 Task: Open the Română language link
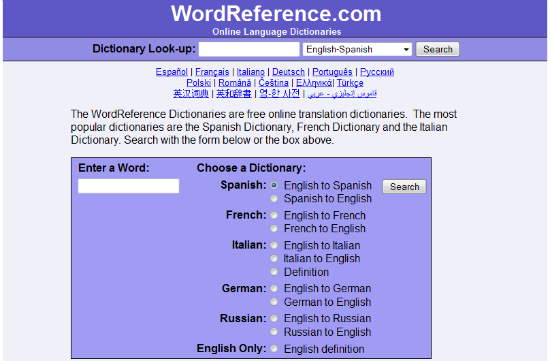tap(235, 83)
